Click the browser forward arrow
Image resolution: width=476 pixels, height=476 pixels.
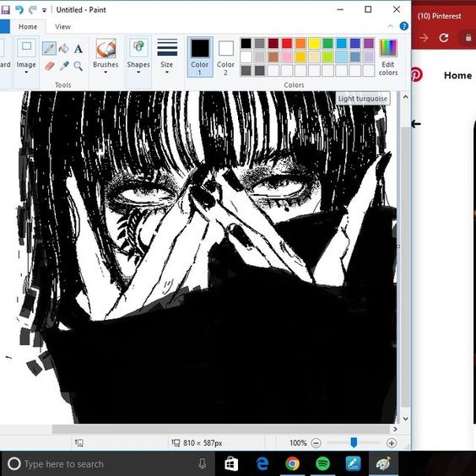424,38
